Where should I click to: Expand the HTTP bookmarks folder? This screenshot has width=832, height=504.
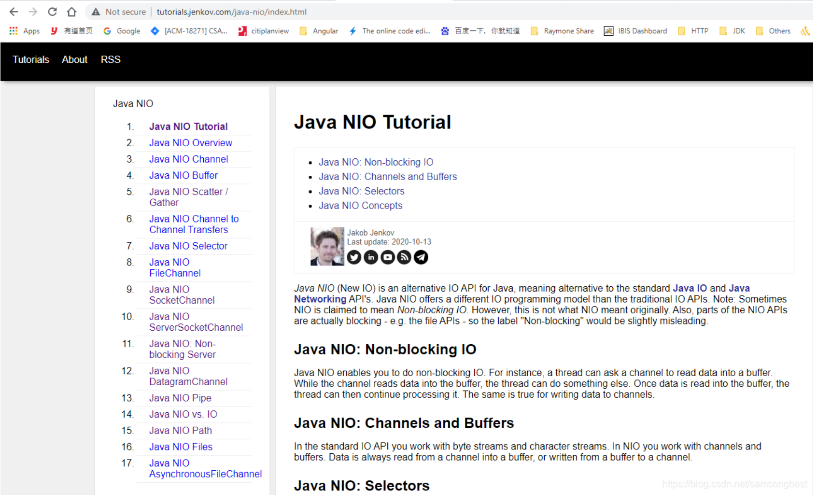click(693, 31)
